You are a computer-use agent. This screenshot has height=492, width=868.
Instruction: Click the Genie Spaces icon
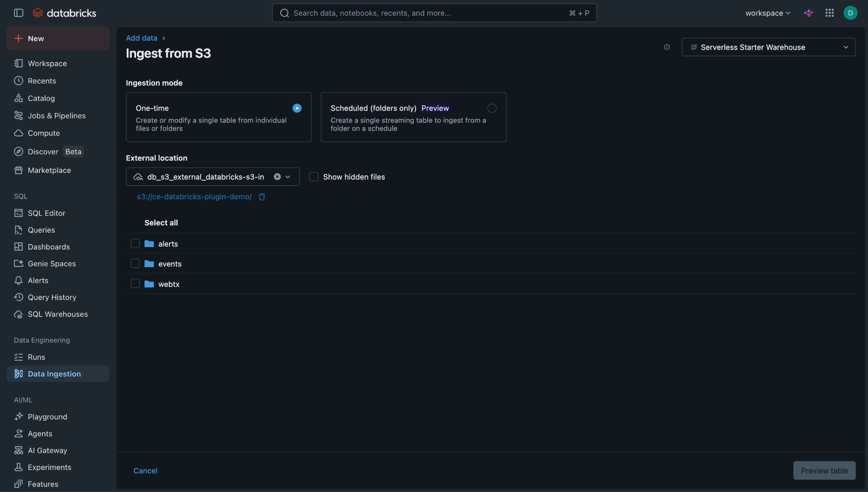18,264
